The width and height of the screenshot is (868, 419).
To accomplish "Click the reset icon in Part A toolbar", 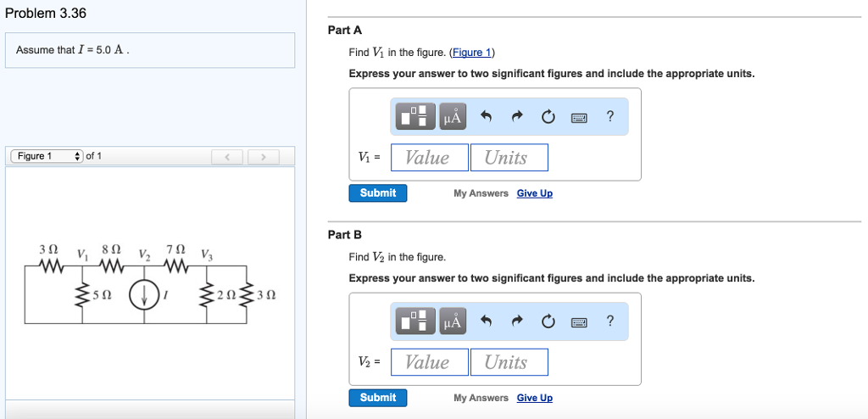I will pyautogui.click(x=548, y=116).
